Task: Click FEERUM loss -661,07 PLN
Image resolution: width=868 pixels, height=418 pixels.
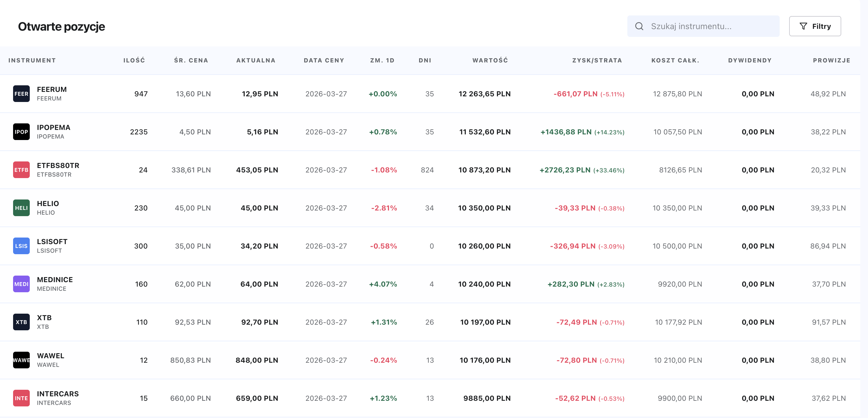Action: (576, 94)
